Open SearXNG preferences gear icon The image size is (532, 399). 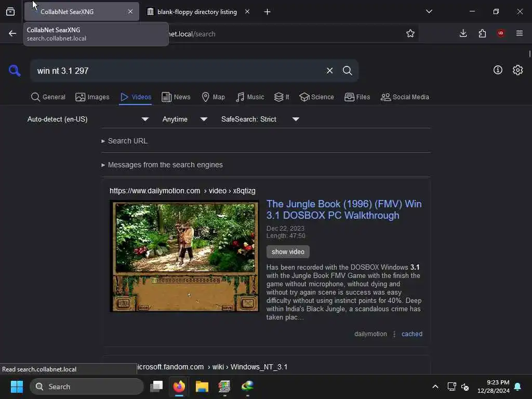[517, 70]
